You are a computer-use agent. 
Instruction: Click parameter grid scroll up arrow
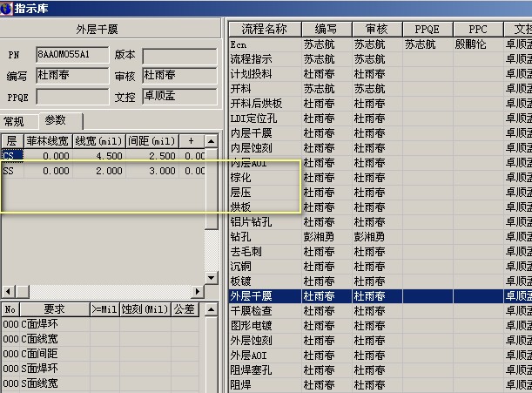212,141
